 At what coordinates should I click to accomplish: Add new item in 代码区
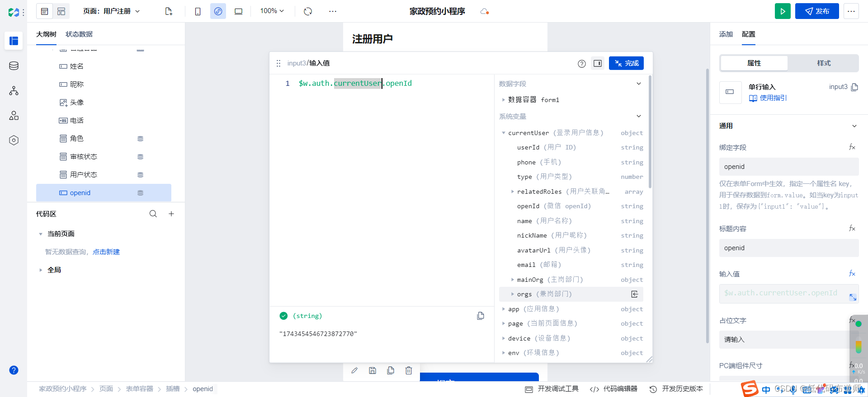click(x=171, y=214)
